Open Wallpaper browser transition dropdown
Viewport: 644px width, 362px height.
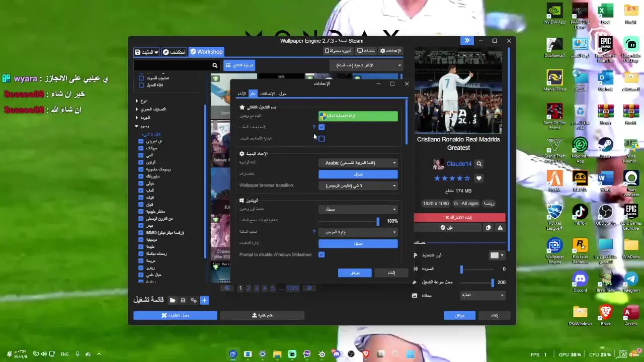(358, 186)
